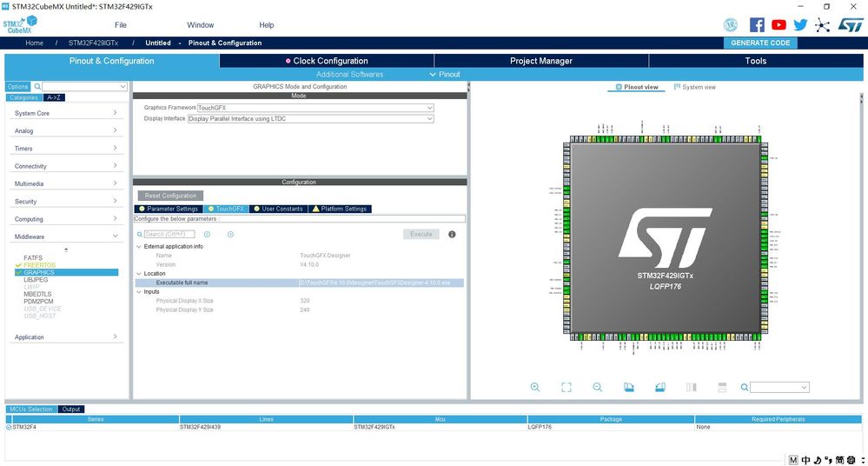The image size is (868, 466).
Task: Expand the Timers category
Action: pos(65,149)
